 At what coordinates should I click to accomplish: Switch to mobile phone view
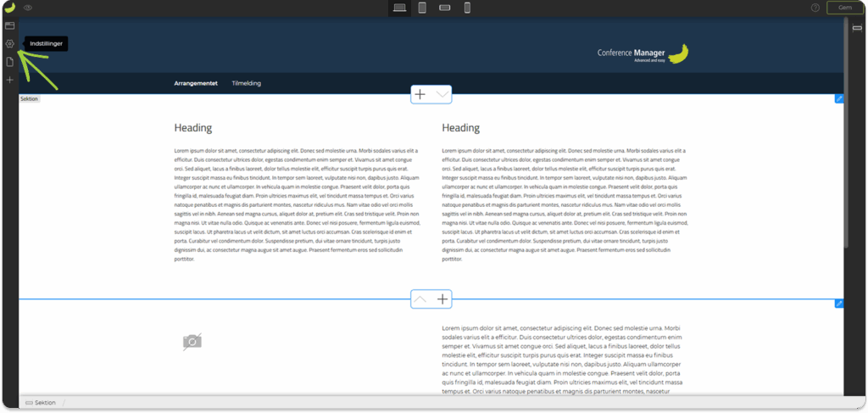pyautogui.click(x=467, y=8)
